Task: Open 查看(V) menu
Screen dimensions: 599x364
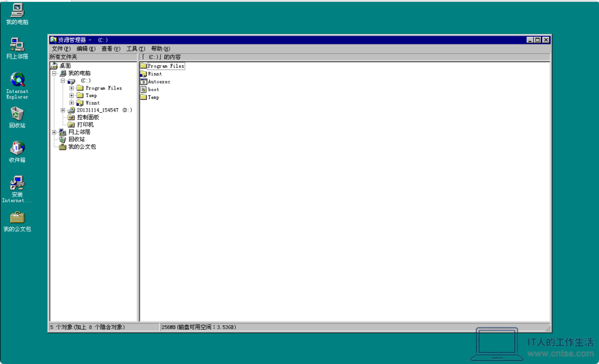Action: click(111, 49)
